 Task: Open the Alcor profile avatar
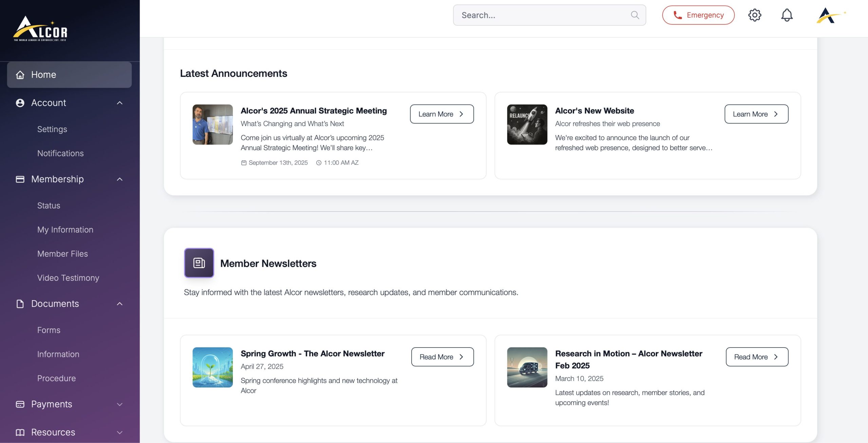(830, 15)
